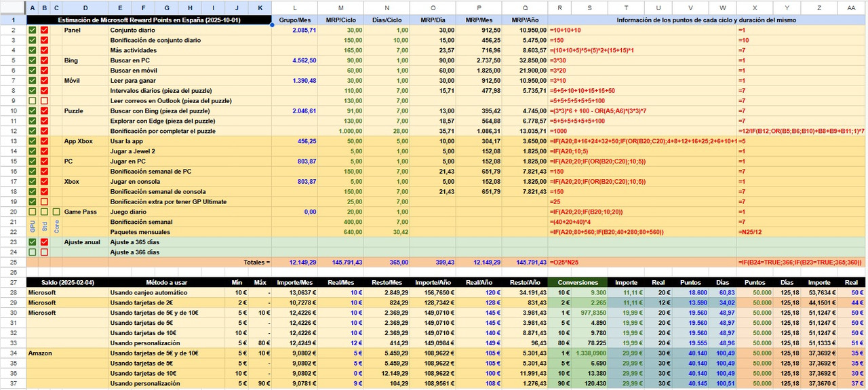
Task: Select cell with value '2.085,71'
Action: (295, 31)
